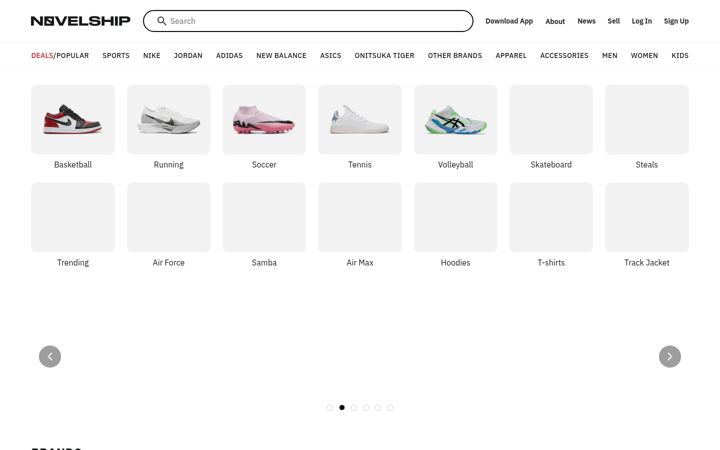
Task: Open the Women menu
Action: point(644,56)
